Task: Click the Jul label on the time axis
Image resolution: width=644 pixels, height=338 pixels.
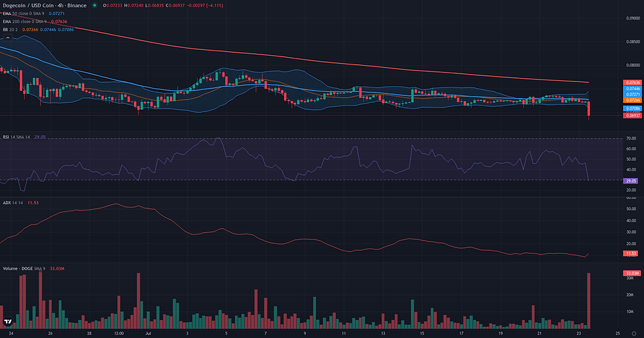Action: 149,333
